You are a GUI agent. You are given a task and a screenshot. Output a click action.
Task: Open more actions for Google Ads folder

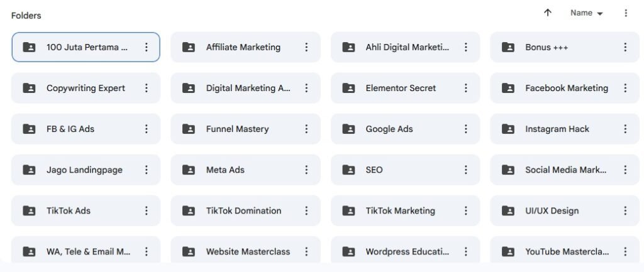[x=466, y=129]
